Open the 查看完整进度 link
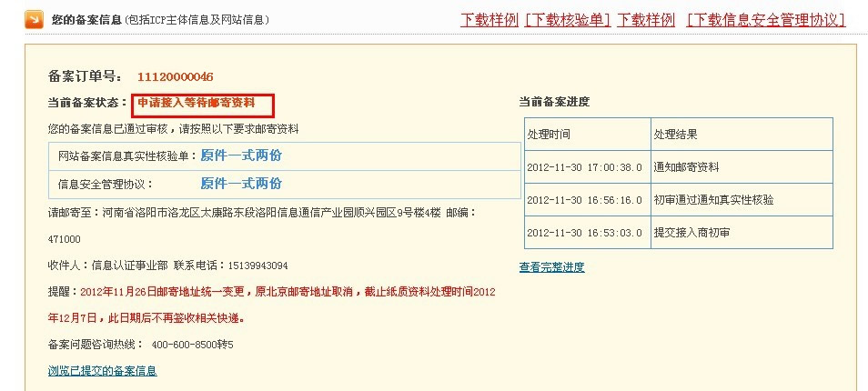This screenshot has height=391, width=868. click(551, 267)
